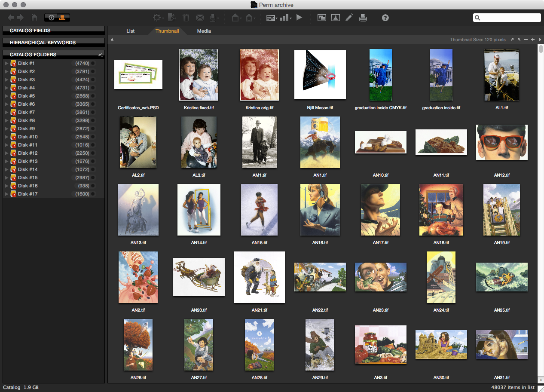The height and width of the screenshot is (392, 544).
Task: Toggle the info/organize panel switch in toolbar
Action: [x=57, y=18]
